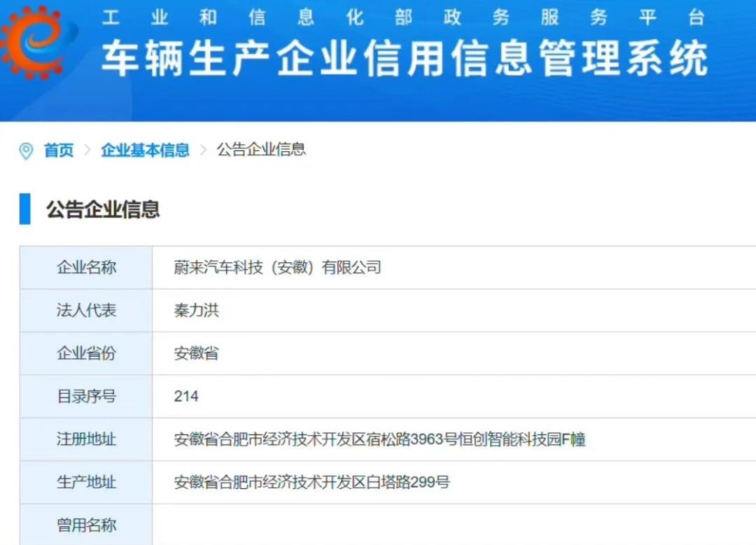Click the 公告企业信息 section heading
The image size is (756, 545).
103,209
